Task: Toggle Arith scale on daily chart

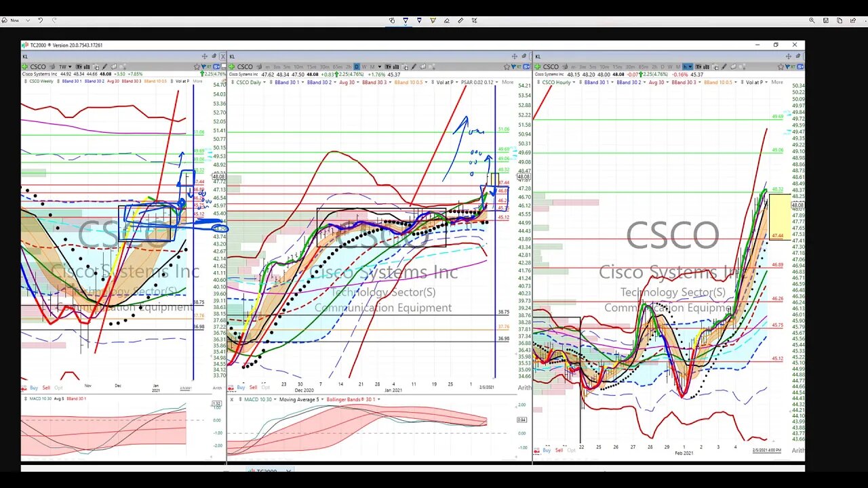Action: tap(524, 388)
